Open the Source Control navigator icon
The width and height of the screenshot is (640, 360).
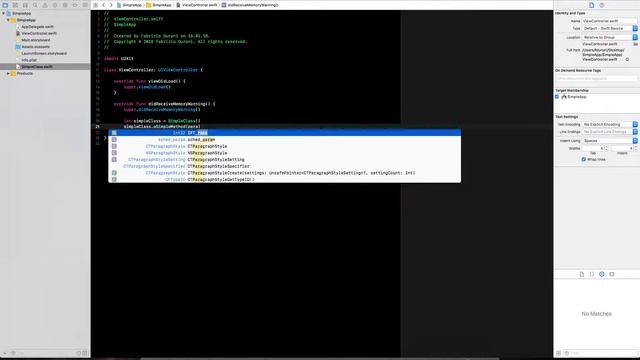point(15,5)
